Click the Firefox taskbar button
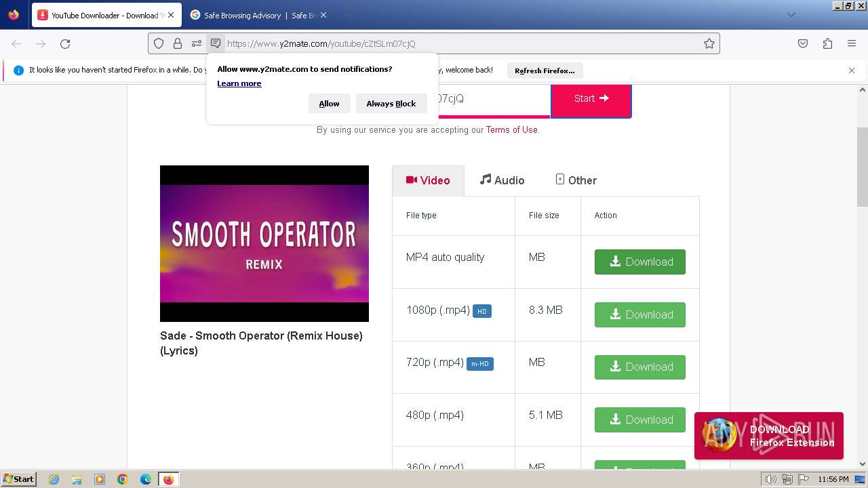868x488 pixels. (168, 479)
